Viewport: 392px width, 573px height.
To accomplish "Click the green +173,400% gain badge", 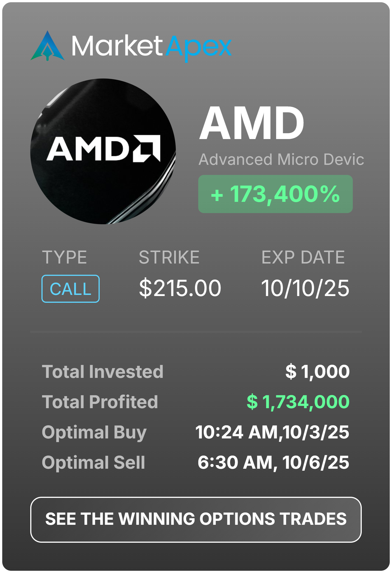I will click(275, 194).
